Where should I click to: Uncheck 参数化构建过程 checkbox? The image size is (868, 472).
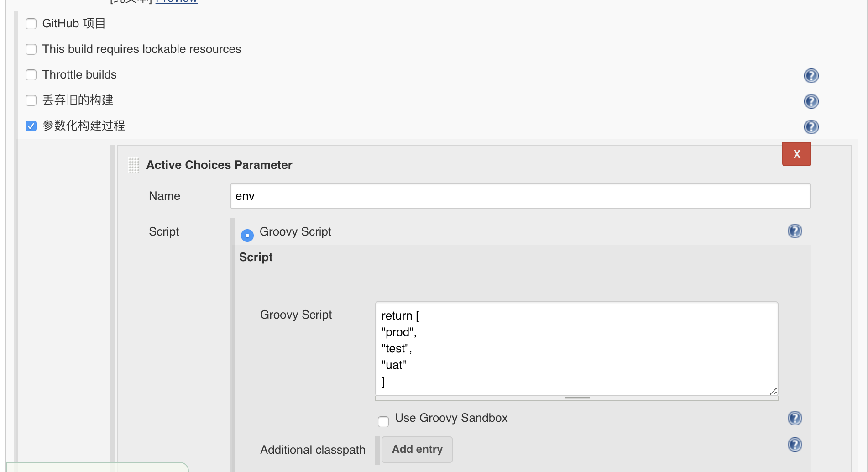[31, 126]
